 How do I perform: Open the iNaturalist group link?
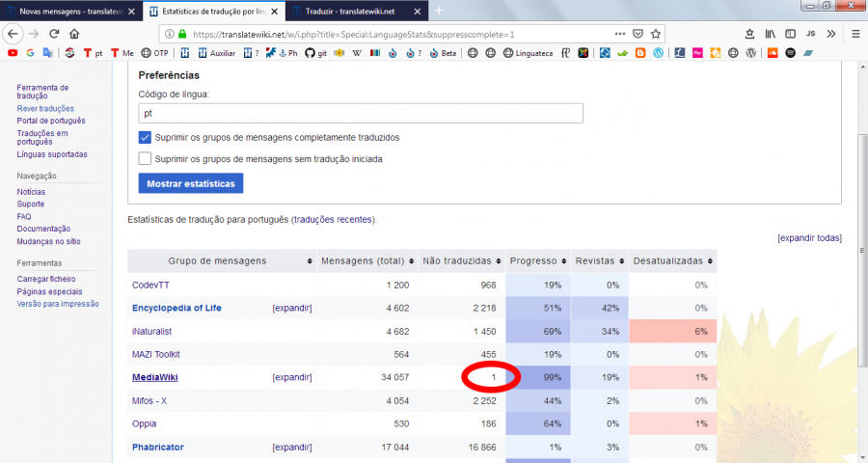point(151,331)
